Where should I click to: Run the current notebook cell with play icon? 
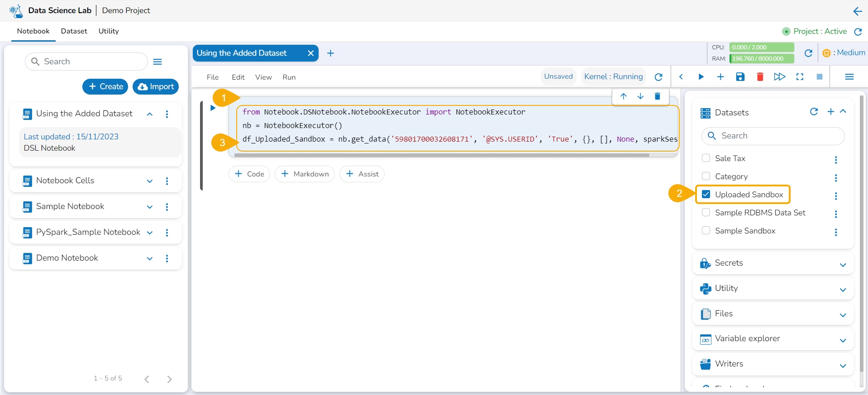(x=701, y=77)
